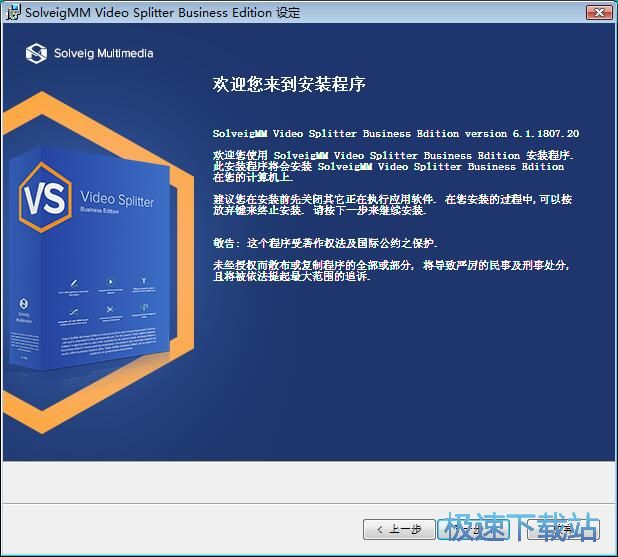The width and height of the screenshot is (618, 557).
Task: Click the paragraph starting with 建议您在安装前
Action: 392,205
